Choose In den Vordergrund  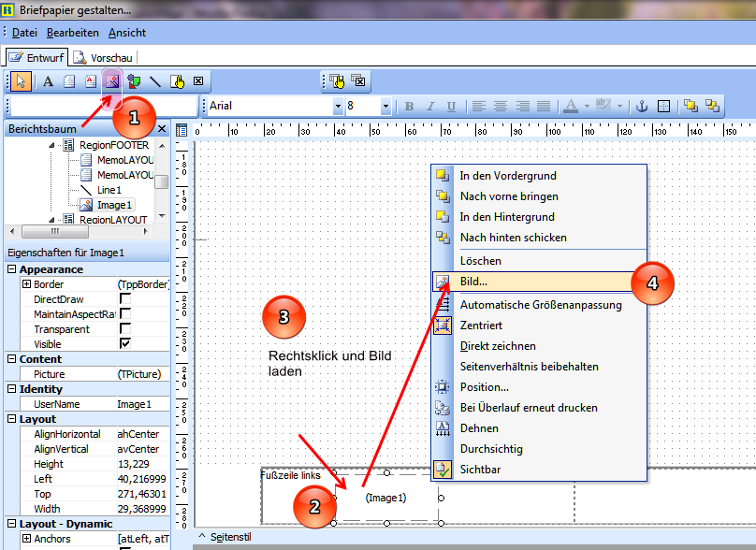(539, 176)
